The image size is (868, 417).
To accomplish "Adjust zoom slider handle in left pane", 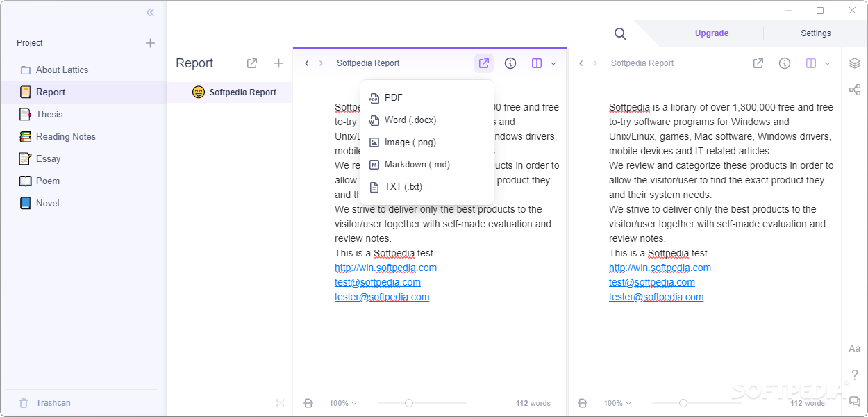I will [409, 403].
